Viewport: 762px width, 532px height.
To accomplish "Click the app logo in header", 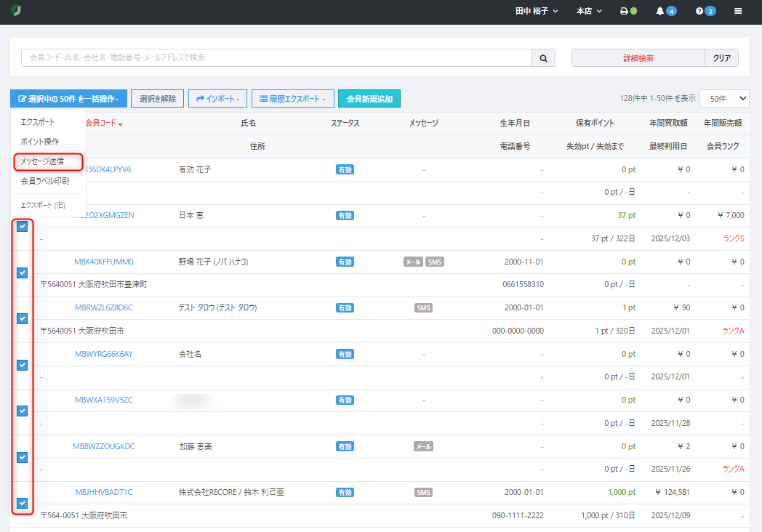I will [16, 12].
